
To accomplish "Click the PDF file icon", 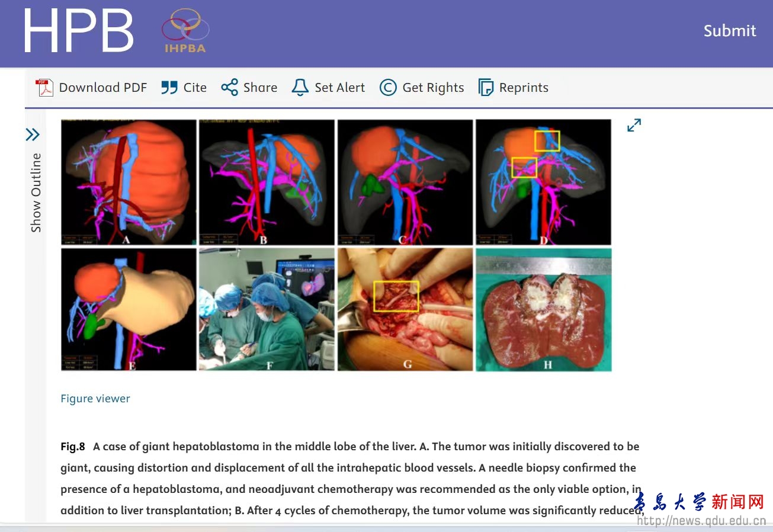I will [x=44, y=88].
